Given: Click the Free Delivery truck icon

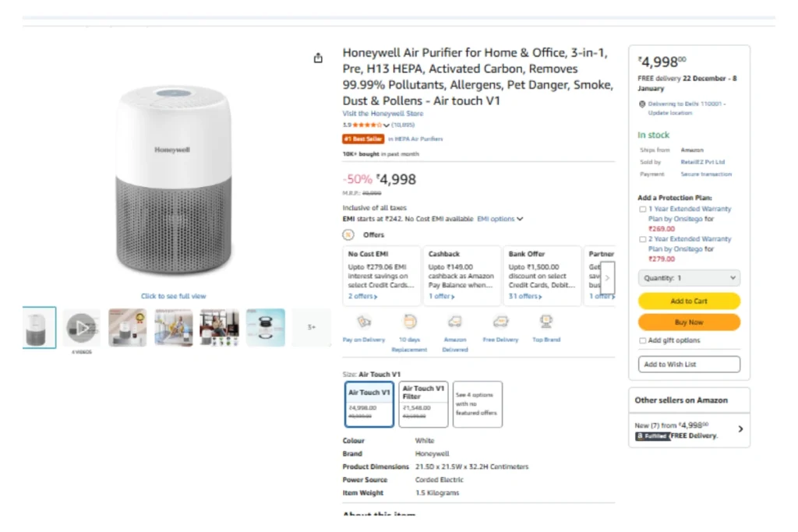Looking at the screenshot, I should pyautogui.click(x=500, y=322).
